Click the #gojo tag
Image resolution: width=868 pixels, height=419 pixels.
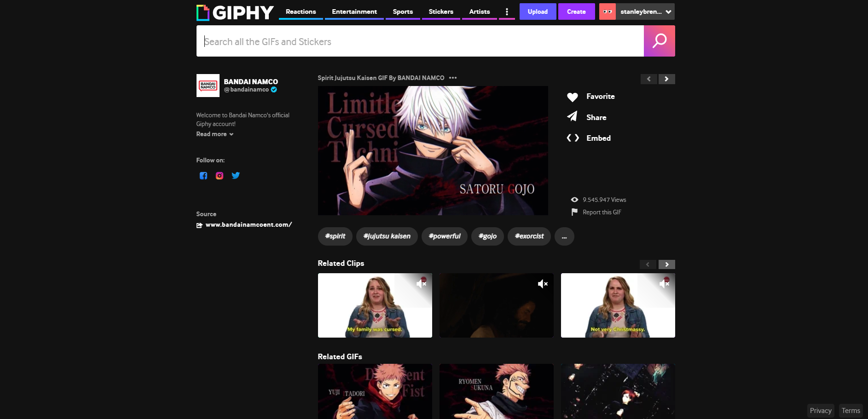pos(487,236)
